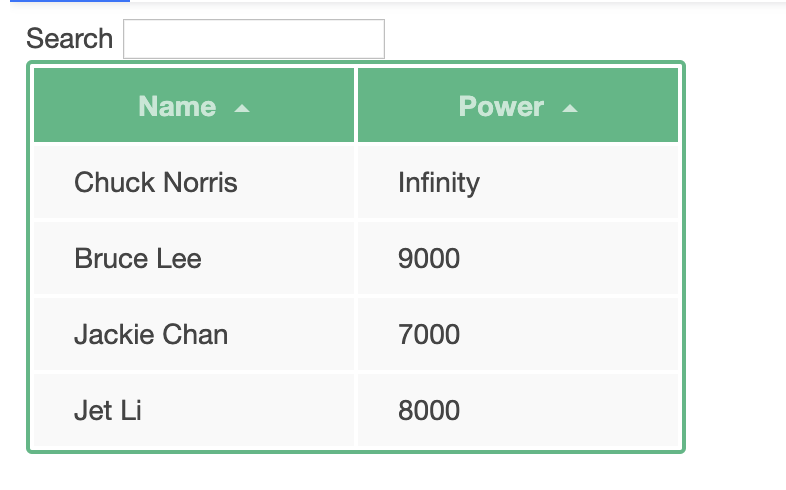The width and height of the screenshot is (786, 490).
Task: Select the Bruce Lee name cell
Action: (x=138, y=259)
